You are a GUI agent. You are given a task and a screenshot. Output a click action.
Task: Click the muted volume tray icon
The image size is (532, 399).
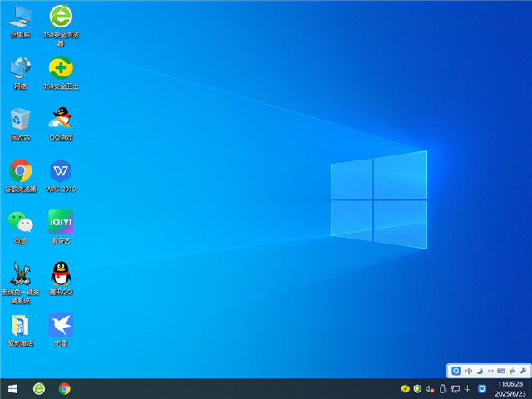(430, 389)
